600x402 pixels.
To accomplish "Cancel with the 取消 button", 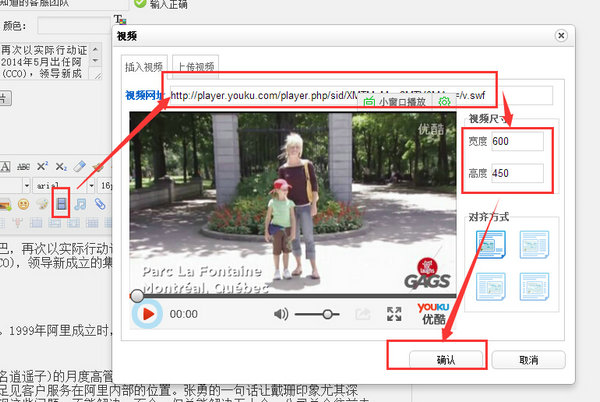I will tap(528, 360).
